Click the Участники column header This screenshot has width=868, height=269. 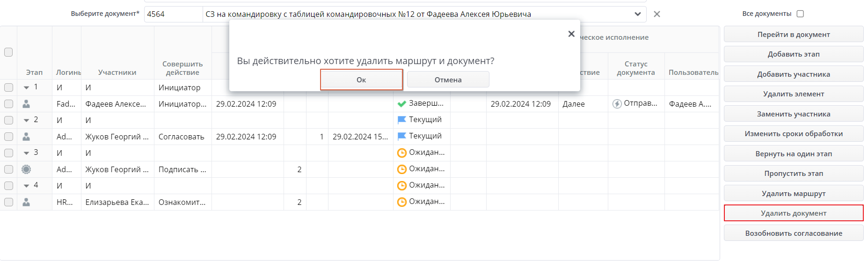[x=117, y=73]
